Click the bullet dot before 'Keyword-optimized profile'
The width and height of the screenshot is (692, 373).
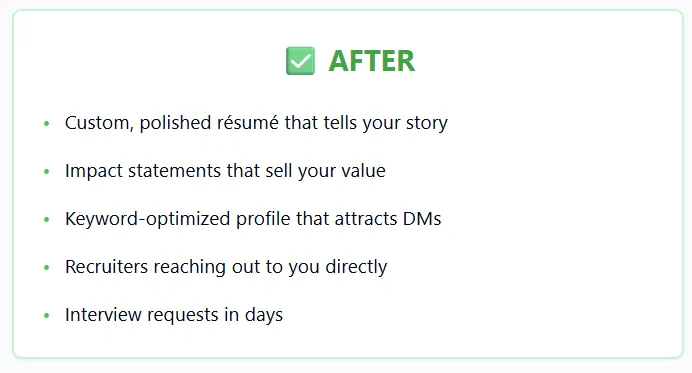[x=47, y=219]
